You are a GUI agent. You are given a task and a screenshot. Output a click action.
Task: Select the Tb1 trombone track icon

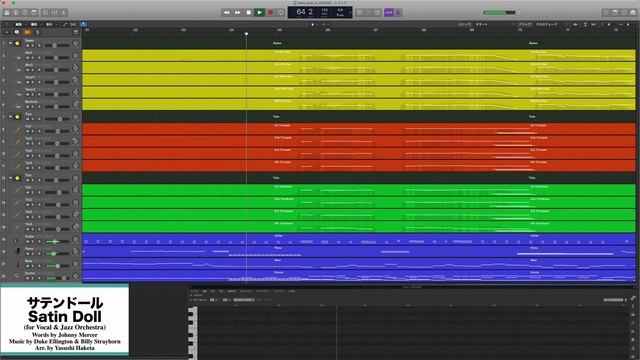18,191
